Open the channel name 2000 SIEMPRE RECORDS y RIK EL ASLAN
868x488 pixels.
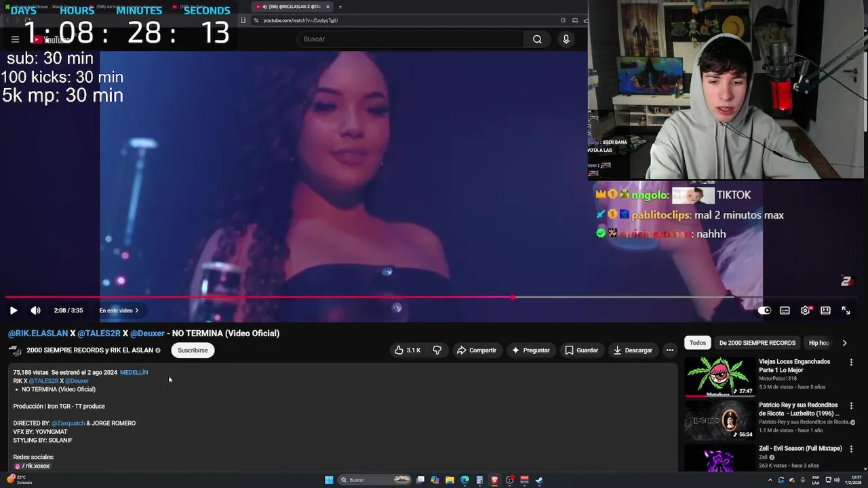[90, 350]
